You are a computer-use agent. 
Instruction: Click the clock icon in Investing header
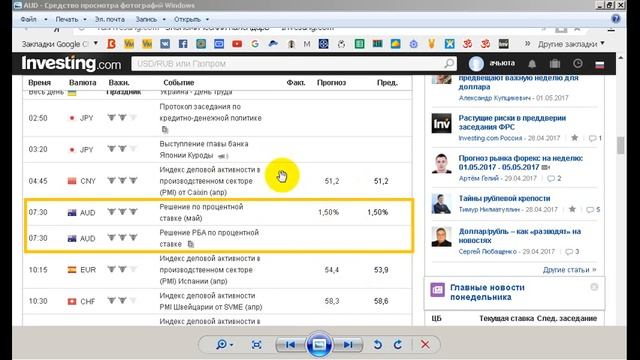pyautogui.click(x=578, y=64)
